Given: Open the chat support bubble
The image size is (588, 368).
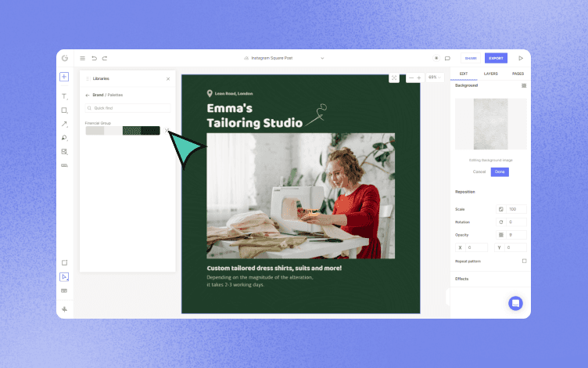Looking at the screenshot, I should [x=515, y=304].
